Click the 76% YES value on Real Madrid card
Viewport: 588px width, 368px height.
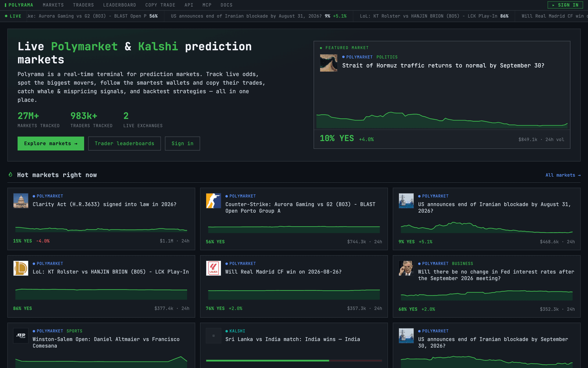215,308
